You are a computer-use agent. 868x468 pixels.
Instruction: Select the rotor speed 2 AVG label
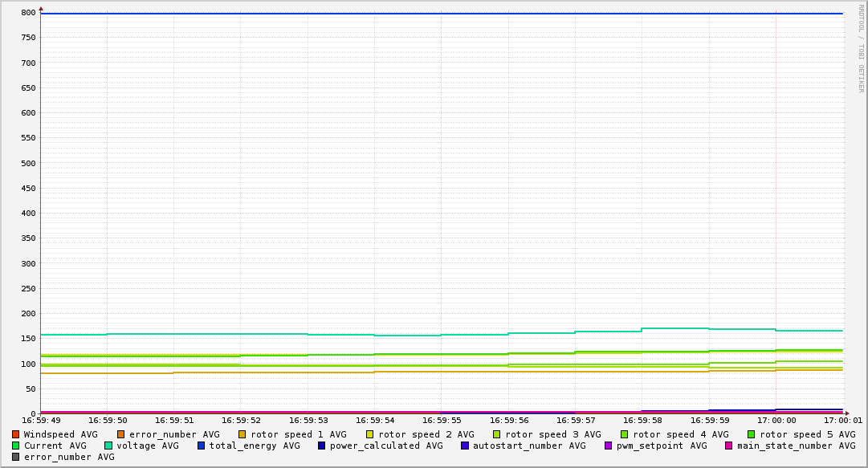click(x=426, y=434)
